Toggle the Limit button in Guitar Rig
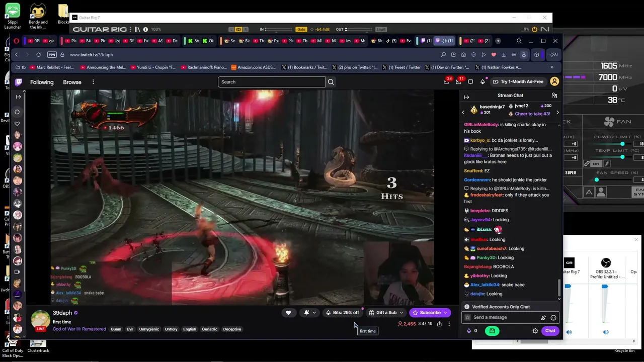This screenshot has width=644, height=362. click(x=381, y=30)
